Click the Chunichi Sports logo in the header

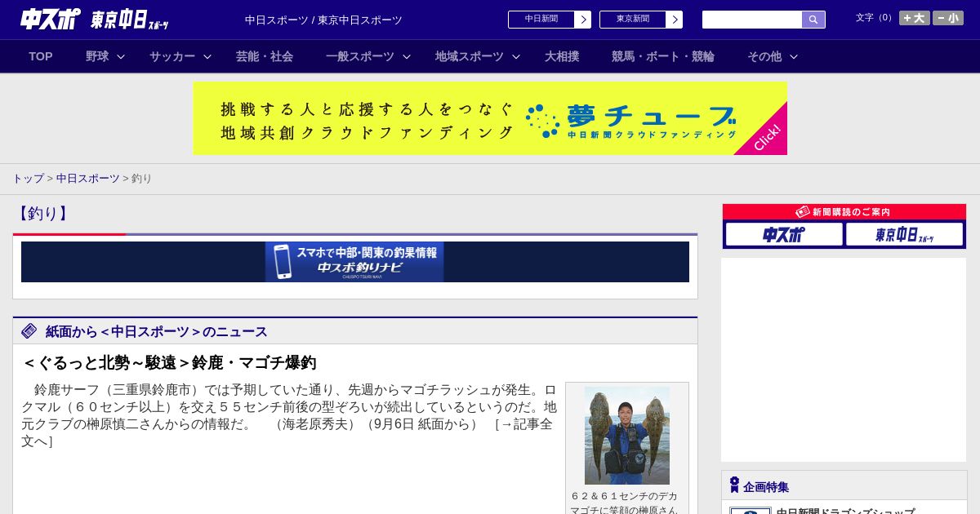click(x=51, y=19)
